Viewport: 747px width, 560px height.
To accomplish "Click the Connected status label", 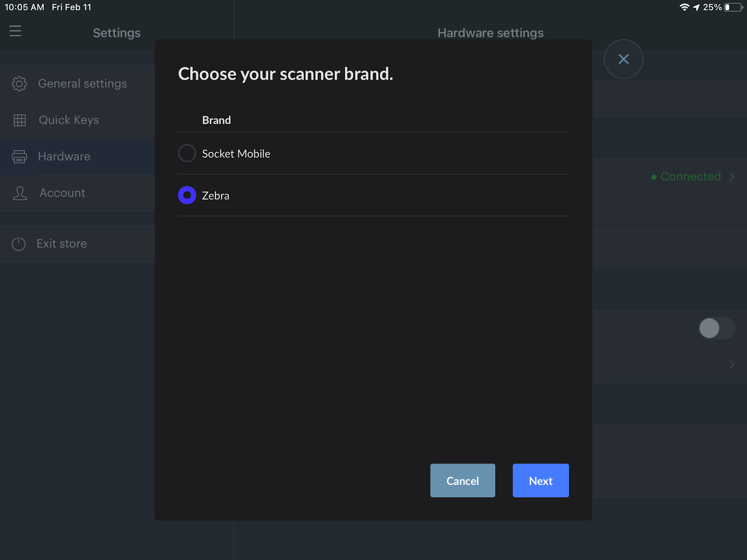I will pos(690,177).
